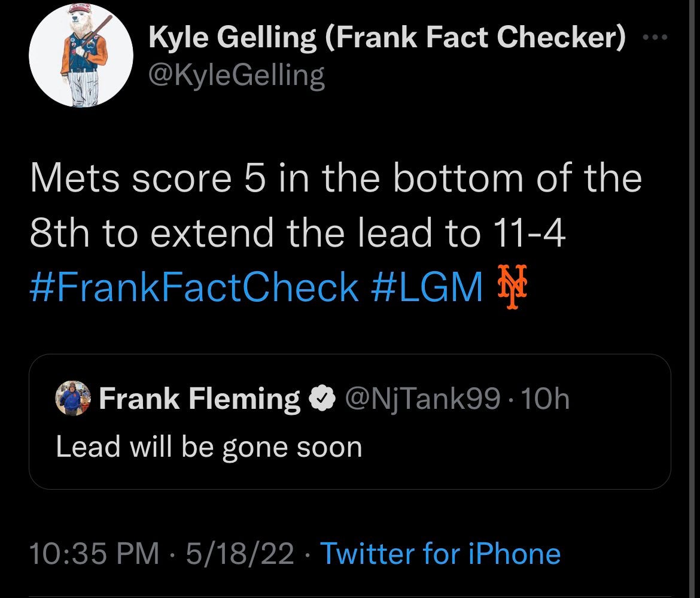
Task: Click the 10h timestamp on the quoted tweet
Action: pos(544,399)
